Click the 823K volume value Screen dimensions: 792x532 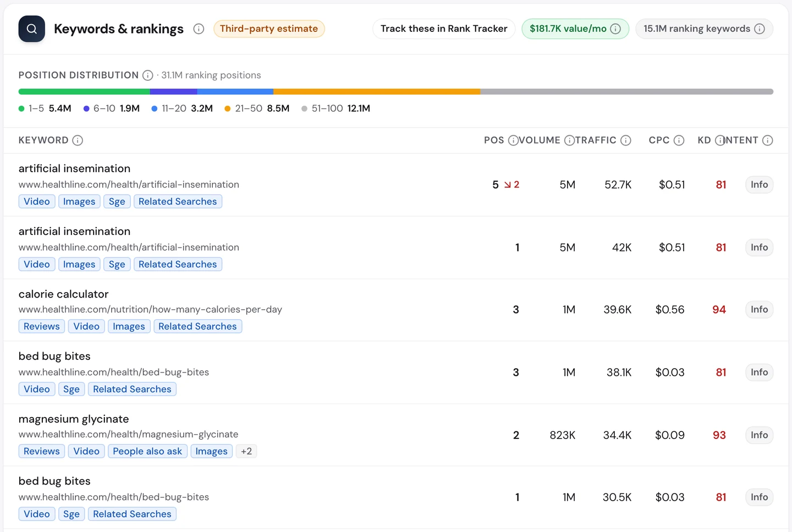tap(562, 435)
